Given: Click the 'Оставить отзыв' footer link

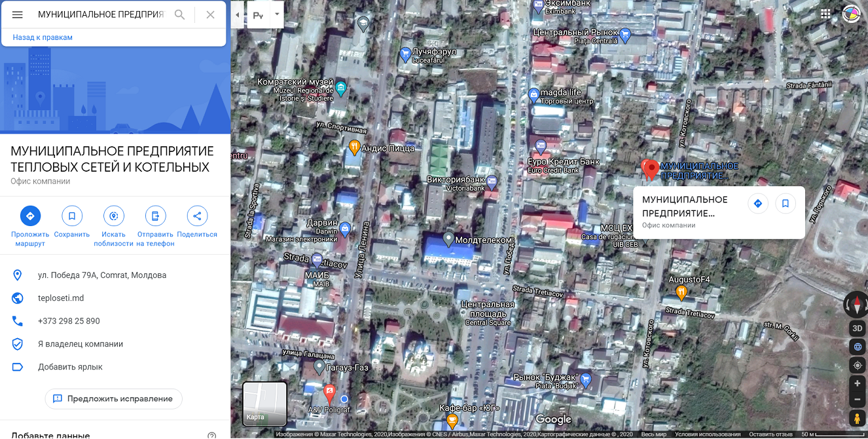Looking at the screenshot, I should click(x=772, y=434).
